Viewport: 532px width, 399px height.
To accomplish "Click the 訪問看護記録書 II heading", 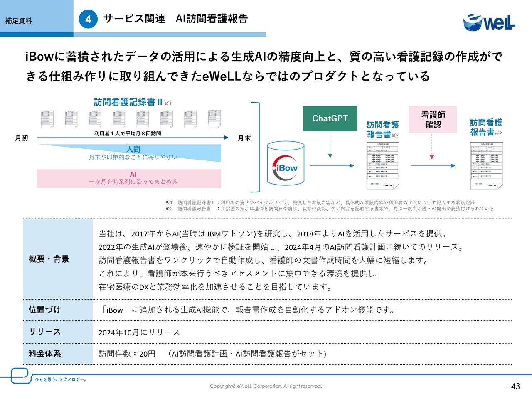I will [x=128, y=102].
